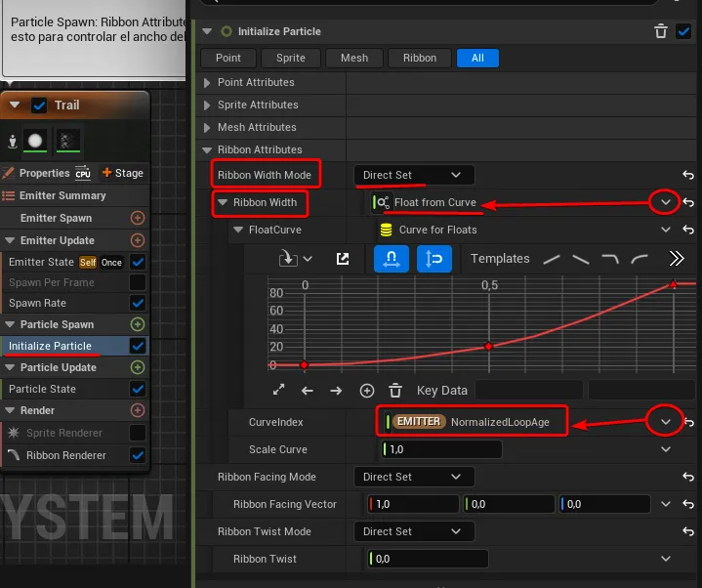Apply the ease in curve template
The image size is (702, 588).
pos(640,259)
